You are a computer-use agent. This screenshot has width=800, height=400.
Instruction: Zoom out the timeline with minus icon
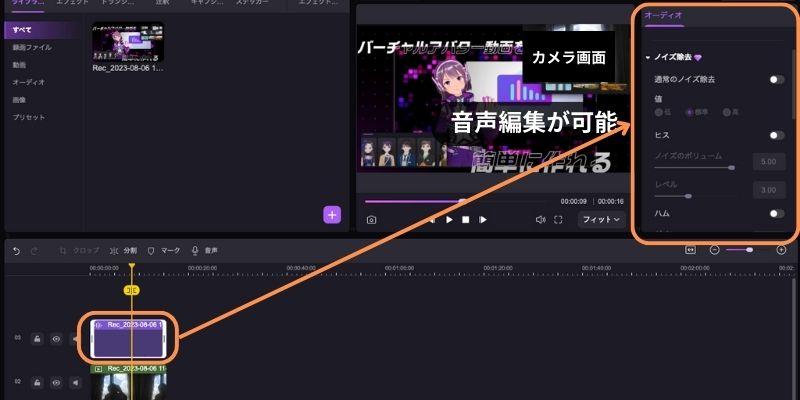(x=715, y=250)
